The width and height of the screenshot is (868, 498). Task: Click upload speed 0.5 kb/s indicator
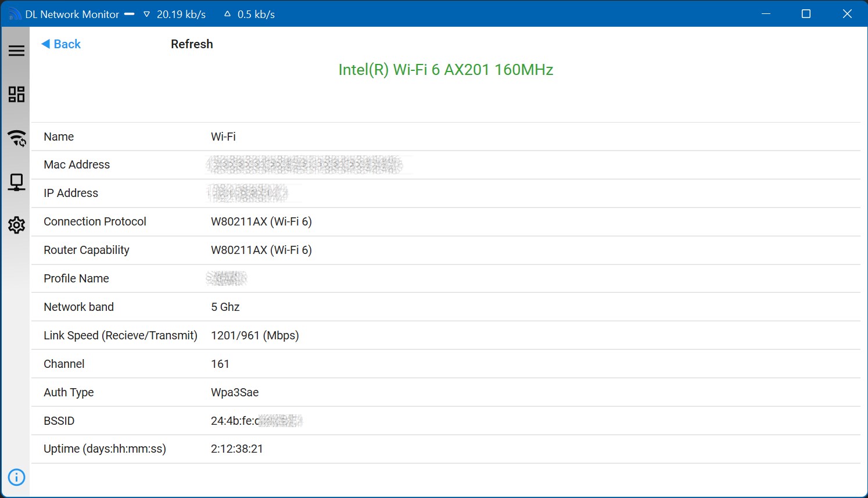coord(250,14)
